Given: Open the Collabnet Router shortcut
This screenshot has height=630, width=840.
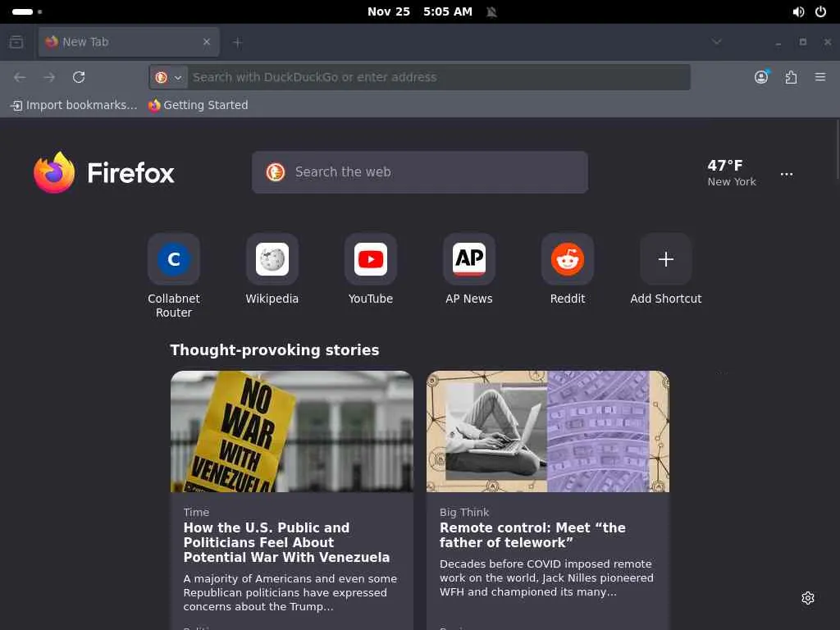Looking at the screenshot, I should 174,276.
